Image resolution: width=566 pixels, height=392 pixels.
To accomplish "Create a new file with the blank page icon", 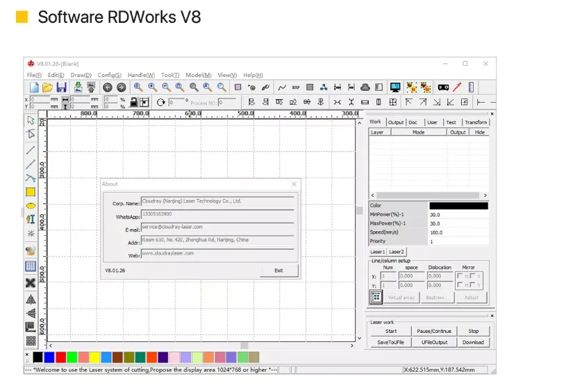I will coord(34,87).
